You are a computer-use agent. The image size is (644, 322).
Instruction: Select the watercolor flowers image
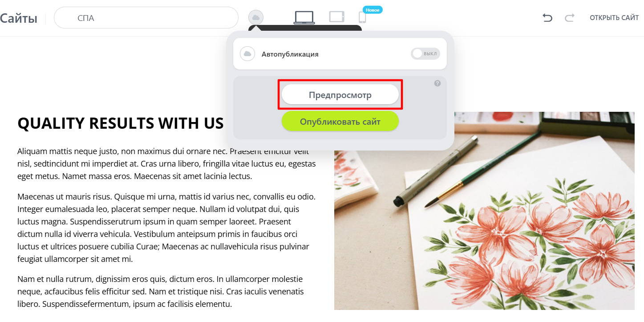point(484,211)
